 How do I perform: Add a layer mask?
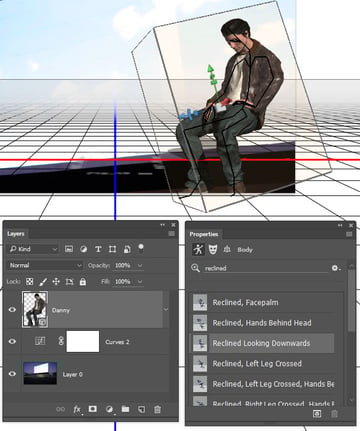[x=93, y=409]
